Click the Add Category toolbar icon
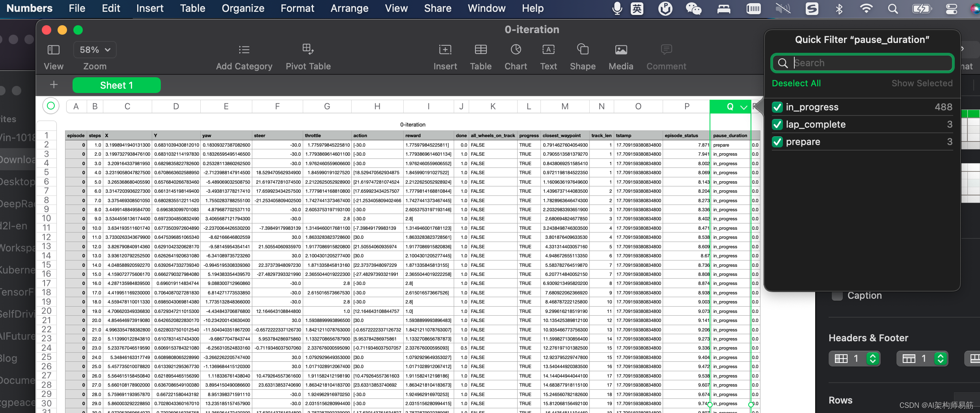The image size is (980, 413). (x=244, y=50)
